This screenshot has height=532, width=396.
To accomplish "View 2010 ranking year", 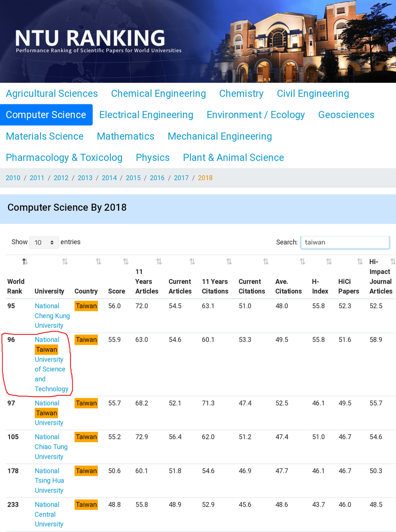I will pos(13,178).
